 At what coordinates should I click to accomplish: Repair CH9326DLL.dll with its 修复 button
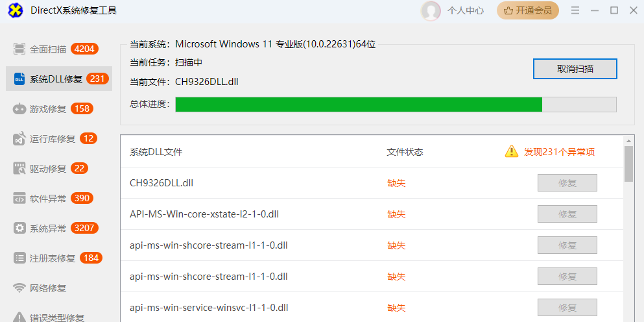click(x=567, y=183)
